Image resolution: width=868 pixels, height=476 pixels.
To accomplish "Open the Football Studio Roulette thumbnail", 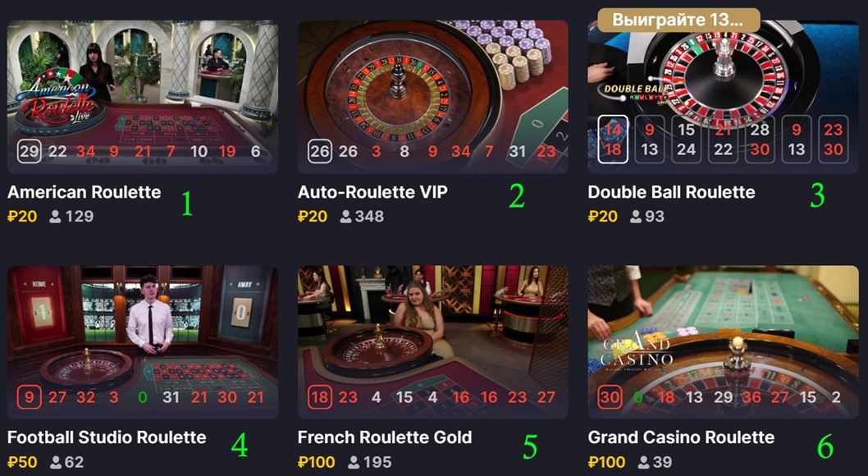I will [142, 342].
